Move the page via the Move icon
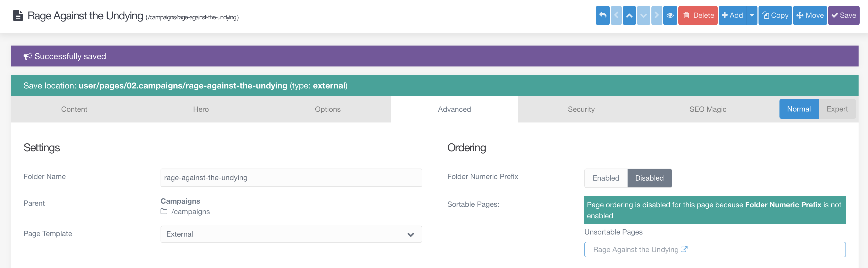Image resolution: width=868 pixels, height=268 pixels. point(800,15)
